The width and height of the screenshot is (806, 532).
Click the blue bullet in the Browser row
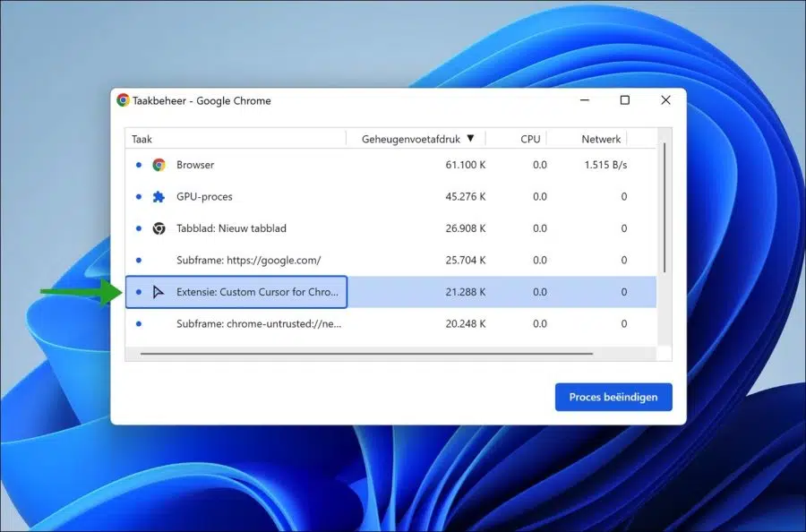click(138, 165)
